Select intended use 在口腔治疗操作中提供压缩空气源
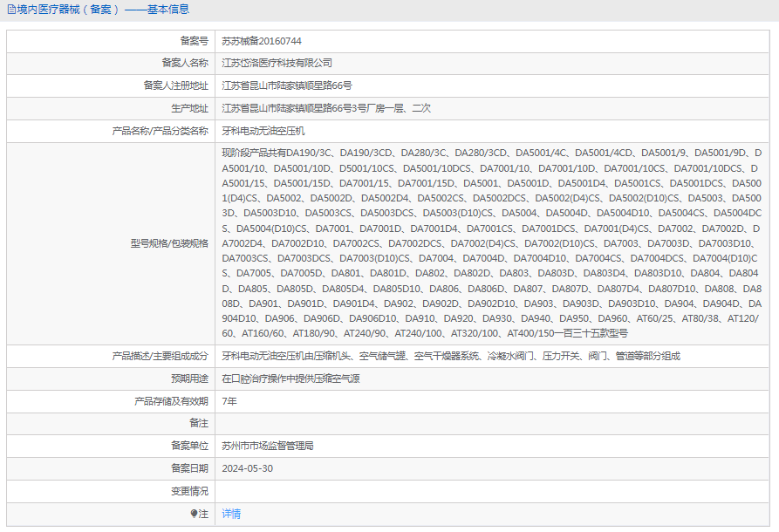 click(x=290, y=379)
